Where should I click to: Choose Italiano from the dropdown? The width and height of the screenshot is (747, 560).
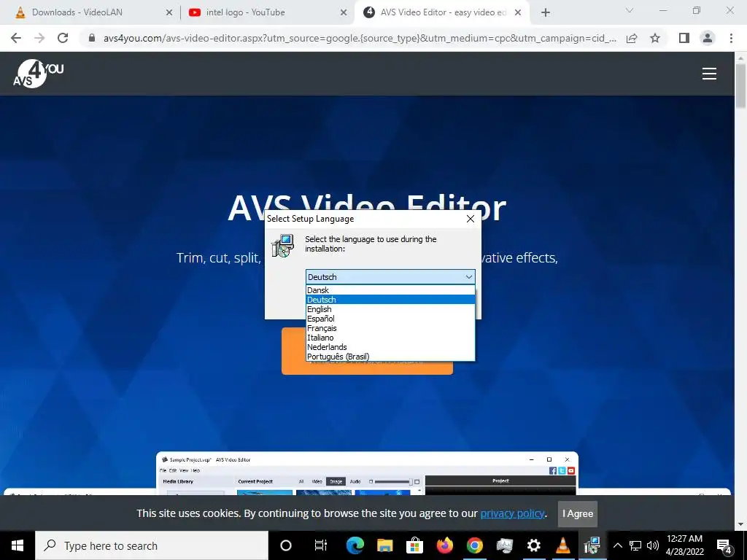coord(390,338)
